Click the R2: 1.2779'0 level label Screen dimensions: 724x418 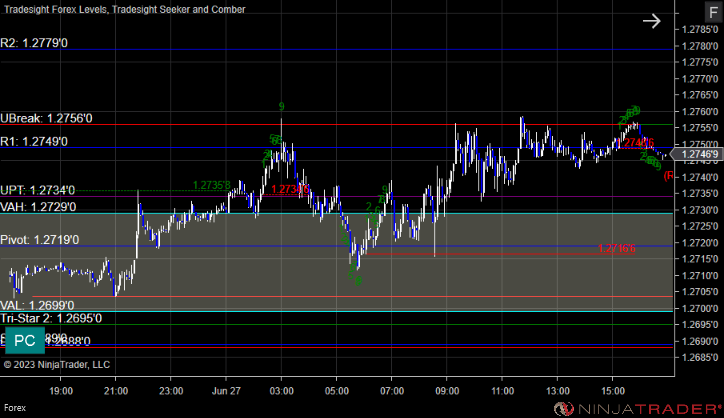(x=34, y=43)
